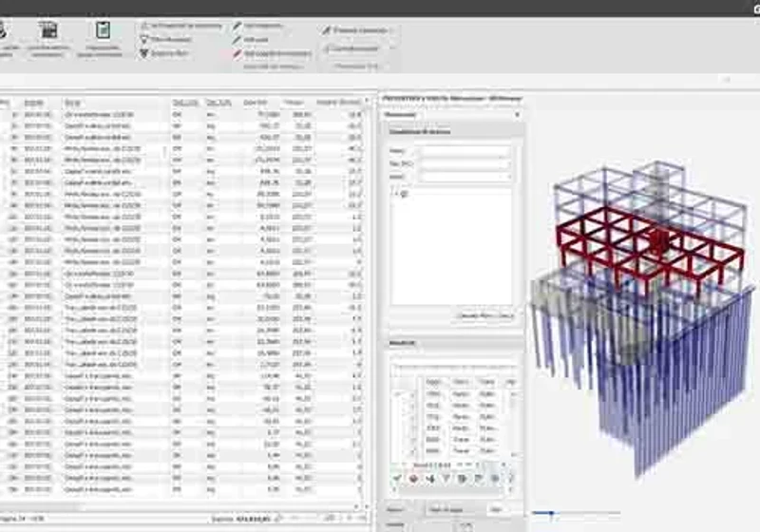Click the funnel filter icon in the ribbon

click(144, 39)
